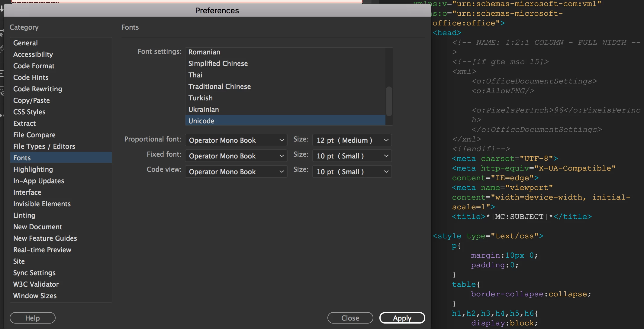Viewport: 644px width, 329px height.
Task: Open Linting preferences category
Action: pyautogui.click(x=24, y=215)
